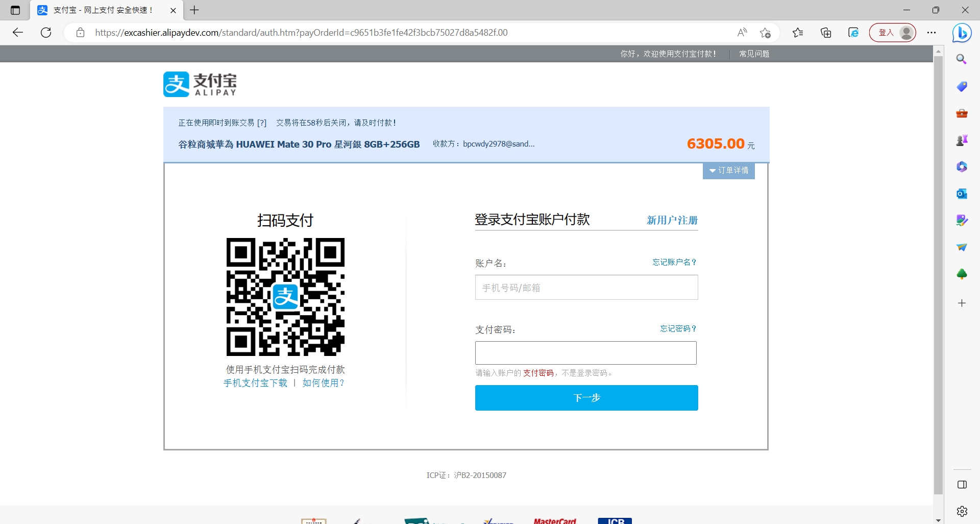Expand the 订单详情 dropdown
The image size is (980, 524).
(728, 171)
